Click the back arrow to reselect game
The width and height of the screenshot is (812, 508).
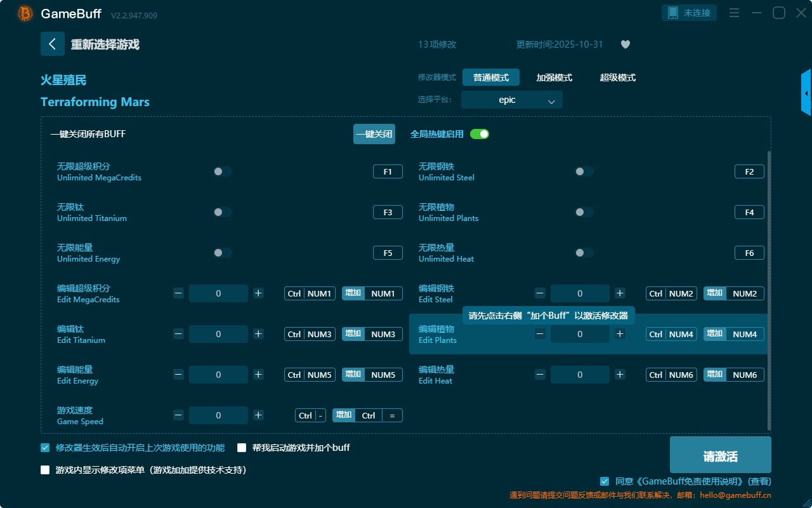click(53, 44)
